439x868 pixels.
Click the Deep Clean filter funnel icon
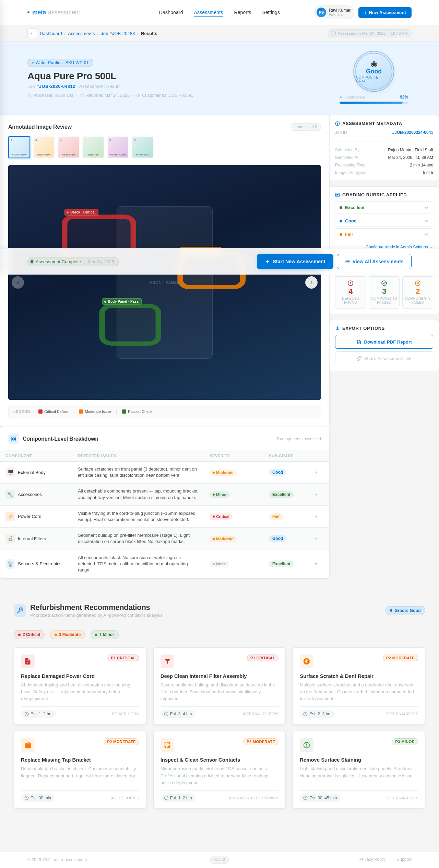(167, 661)
